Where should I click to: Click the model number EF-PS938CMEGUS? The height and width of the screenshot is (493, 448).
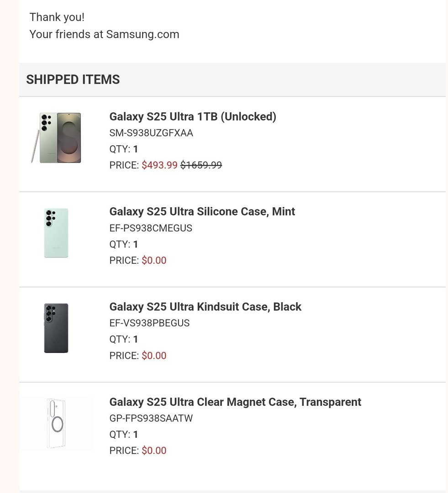(151, 228)
